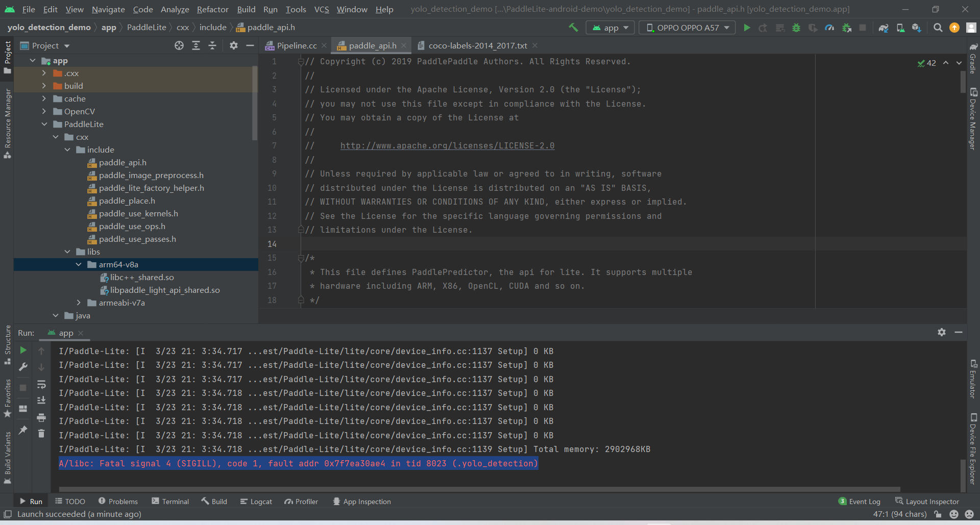Rerun app in Run panel
980x525 pixels.
point(23,350)
